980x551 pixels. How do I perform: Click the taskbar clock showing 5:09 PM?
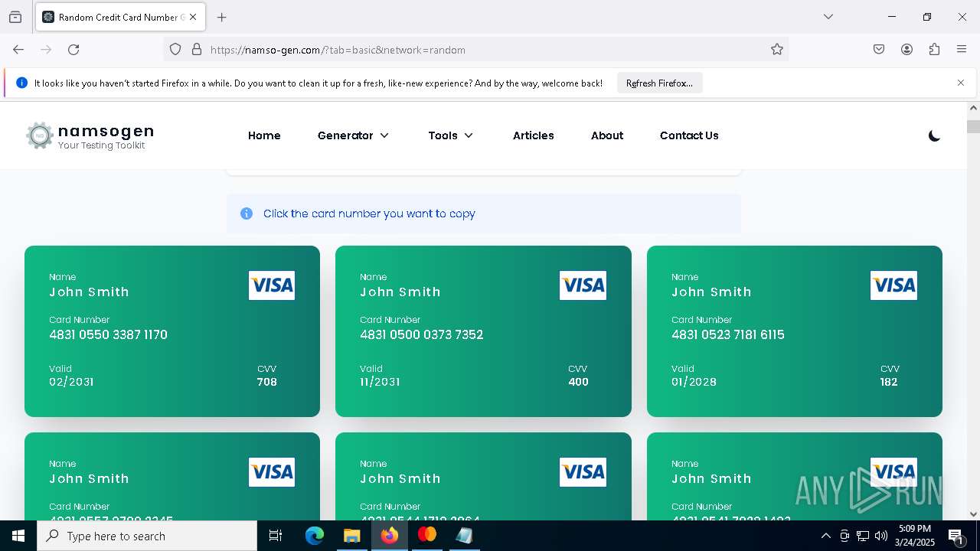(915, 536)
